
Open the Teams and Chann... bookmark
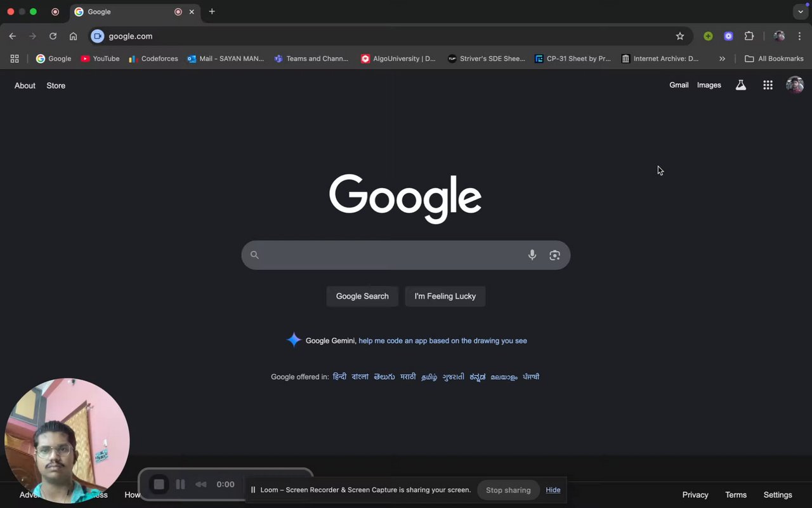(x=311, y=58)
